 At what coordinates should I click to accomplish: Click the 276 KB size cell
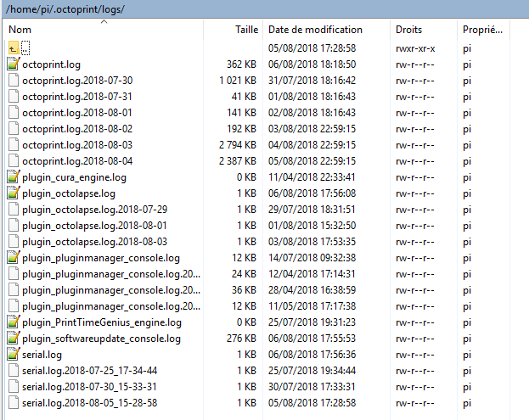pos(241,339)
